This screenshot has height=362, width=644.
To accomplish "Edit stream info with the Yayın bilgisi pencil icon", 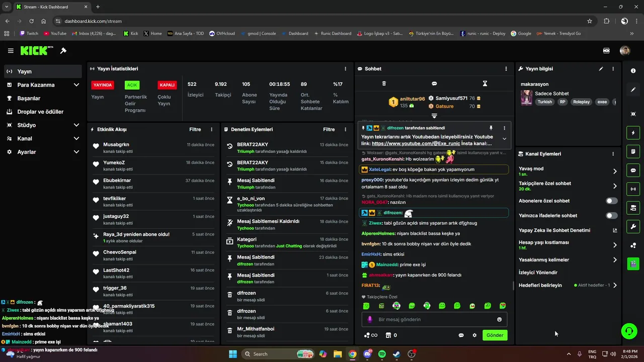I will [x=601, y=69].
